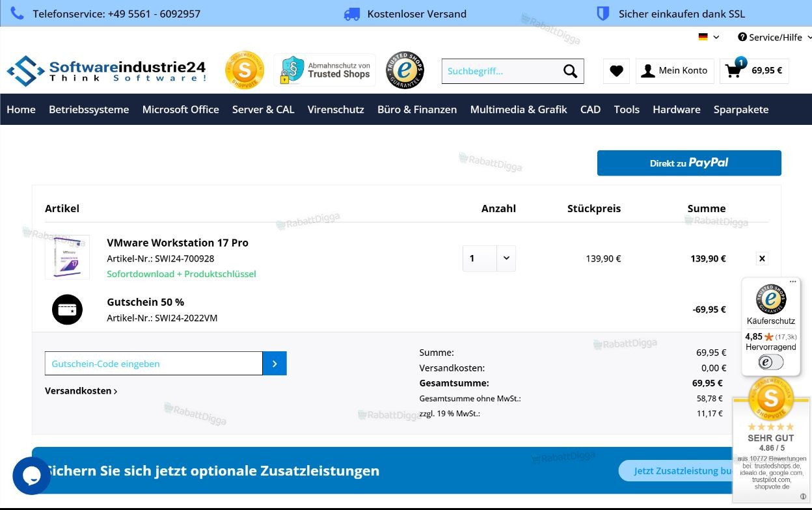Open Hardware menu
Image resolution: width=812 pixels, height=510 pixels.
pyautogui.click(x=677, y=109)
